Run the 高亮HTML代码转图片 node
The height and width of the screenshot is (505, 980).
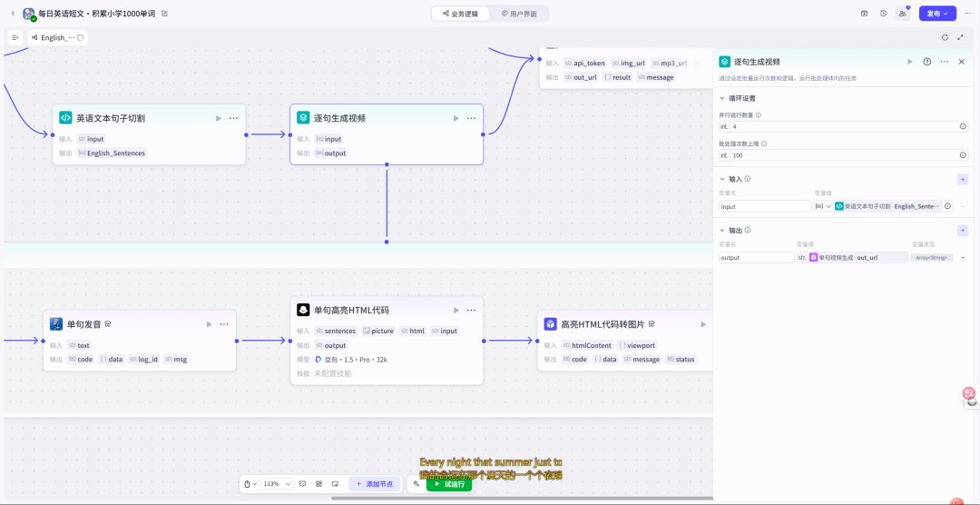[x=703, y=324]
